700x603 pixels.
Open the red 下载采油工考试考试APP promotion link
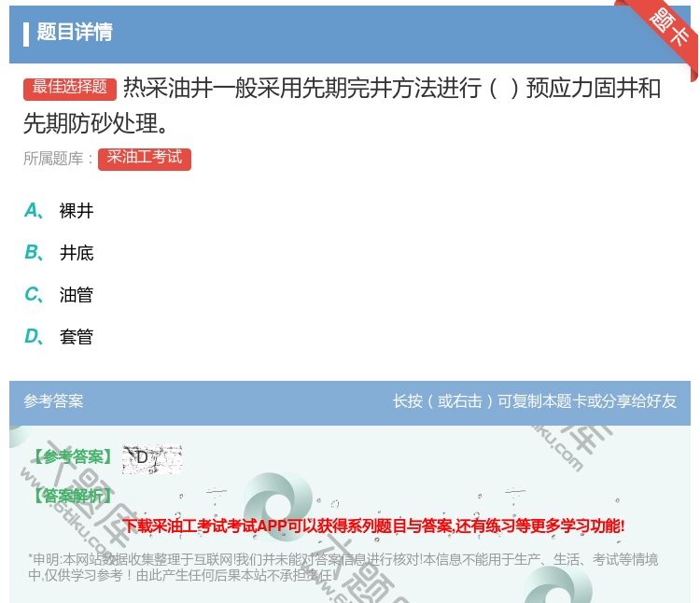(x=373, y=526)
